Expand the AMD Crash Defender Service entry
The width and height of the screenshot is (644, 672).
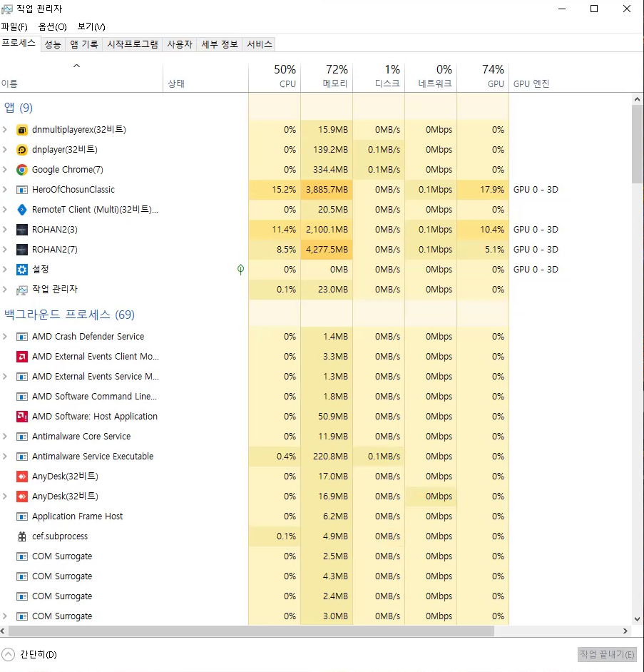pyautogui.click(x=5, y=337)
